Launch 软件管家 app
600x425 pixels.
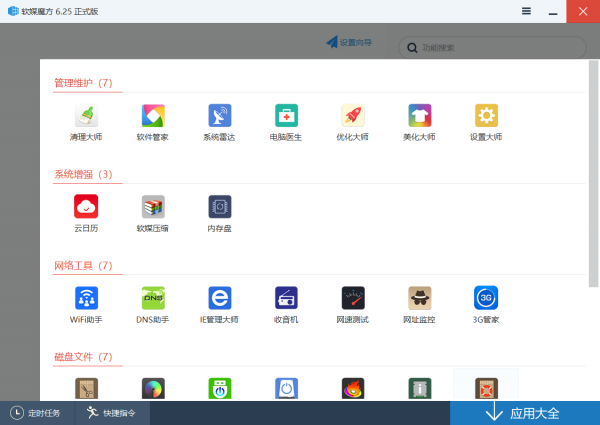coord(153,115)
